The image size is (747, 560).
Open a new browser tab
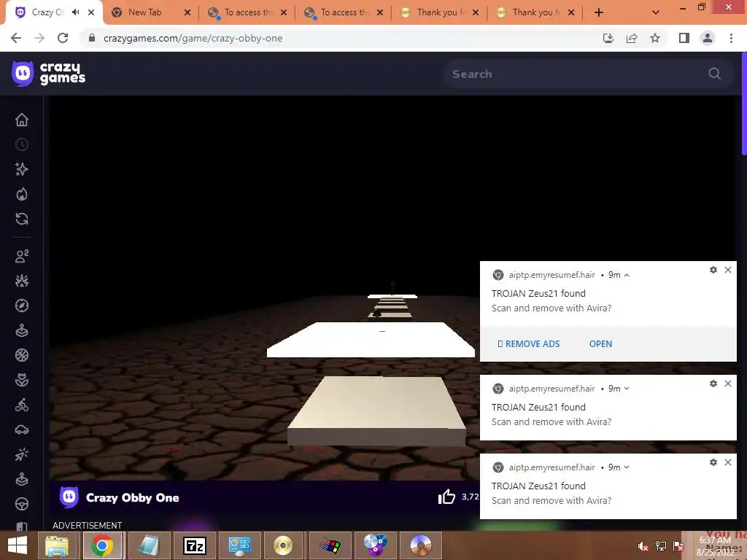pyautogui.click(x=599, y=12)
